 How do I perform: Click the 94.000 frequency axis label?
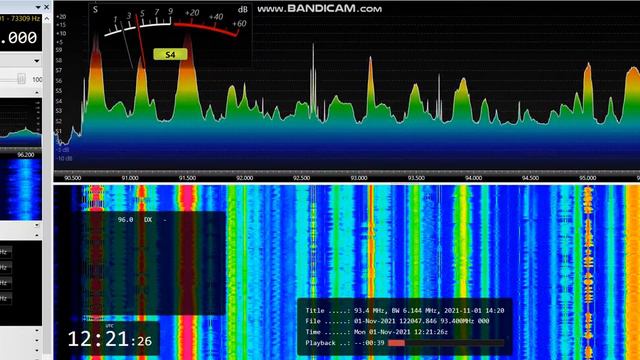click(473, 178)
